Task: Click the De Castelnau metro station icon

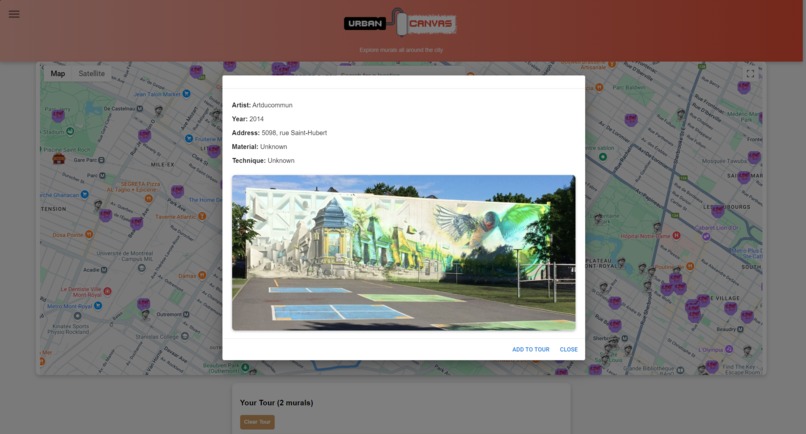Action: 140,108
